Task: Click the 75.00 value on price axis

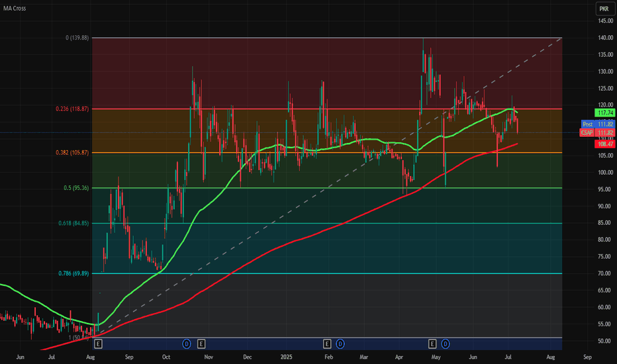Action: pyautogui.click(x=606, y=257)
